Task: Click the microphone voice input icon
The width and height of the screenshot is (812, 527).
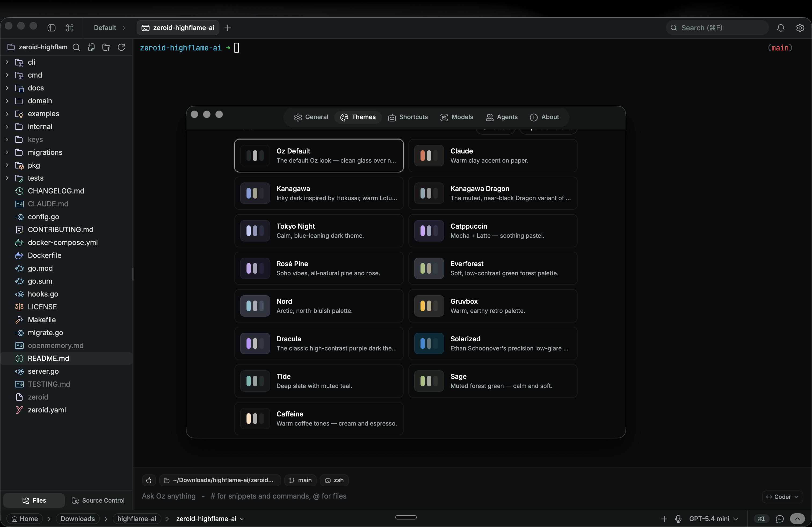Action: tap(678, 518)
